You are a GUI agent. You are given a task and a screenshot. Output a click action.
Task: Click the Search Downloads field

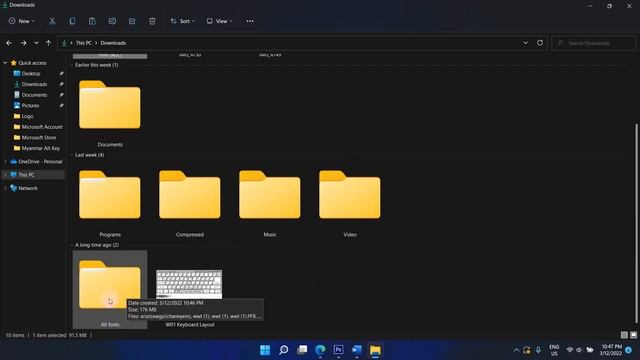click(593, 43)
